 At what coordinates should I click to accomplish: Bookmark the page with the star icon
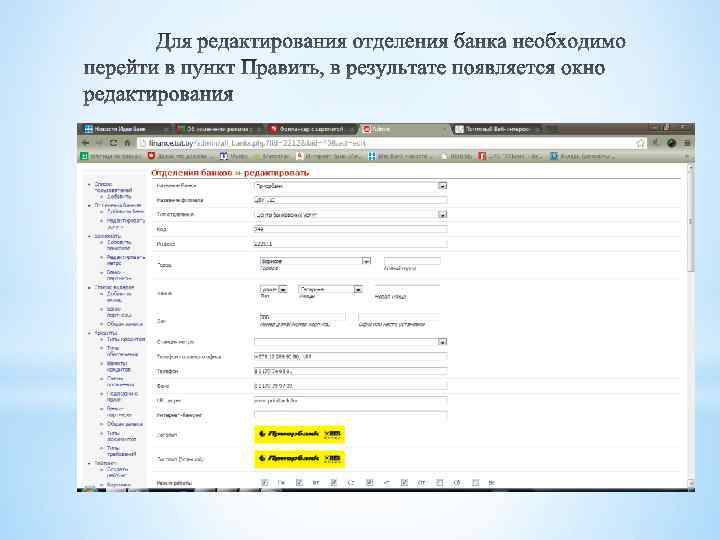tap(640, 143)
